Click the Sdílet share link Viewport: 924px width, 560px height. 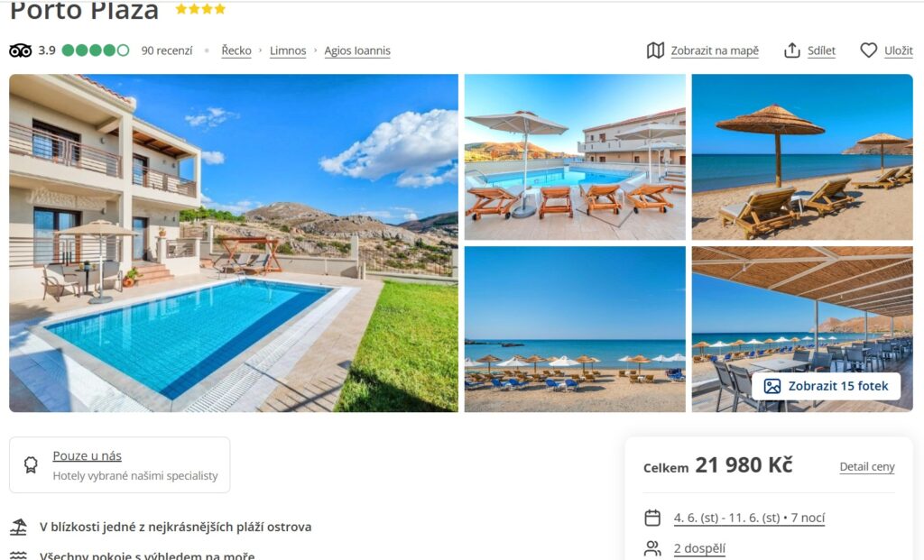tap(821, 50)
